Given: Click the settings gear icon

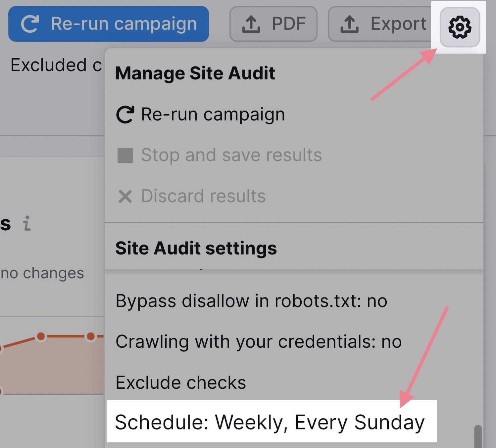Looking at the screenshot, I should [459, 27].
